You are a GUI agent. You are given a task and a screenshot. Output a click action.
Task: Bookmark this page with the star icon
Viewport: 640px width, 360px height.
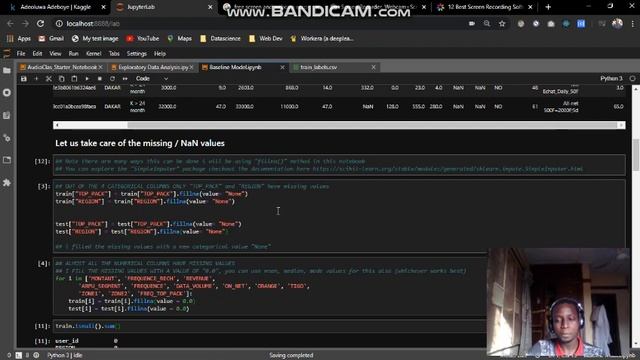[x=502, y=24]
